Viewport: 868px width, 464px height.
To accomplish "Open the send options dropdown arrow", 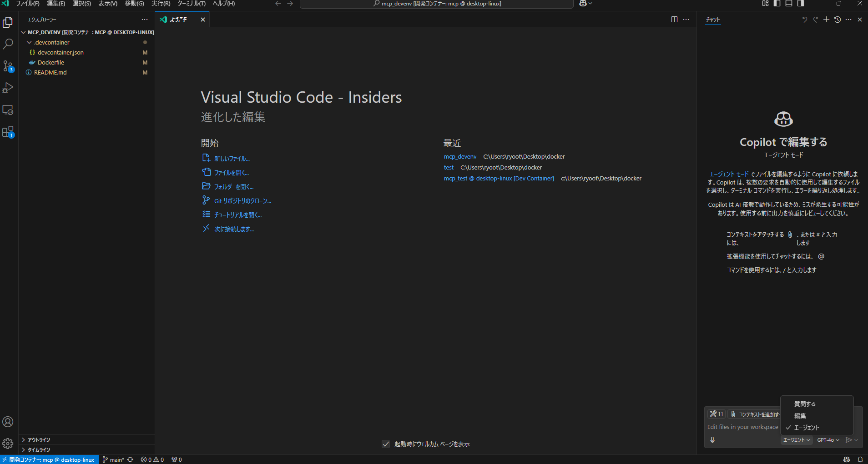I will coord(857,440).
